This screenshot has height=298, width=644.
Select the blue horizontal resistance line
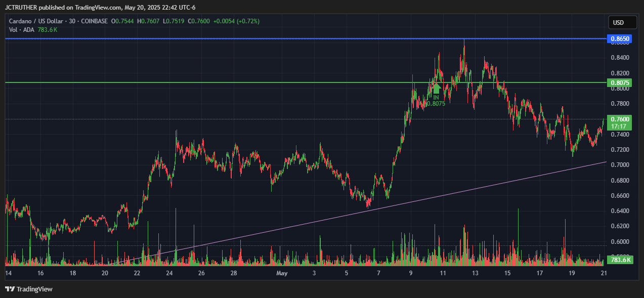point(306,38)
